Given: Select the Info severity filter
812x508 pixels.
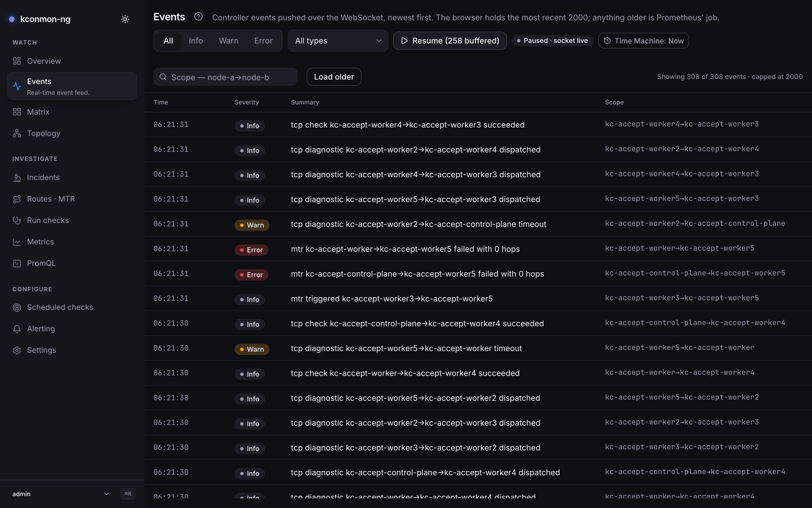Looking at the screenshot, I should (x=196, y=41).
